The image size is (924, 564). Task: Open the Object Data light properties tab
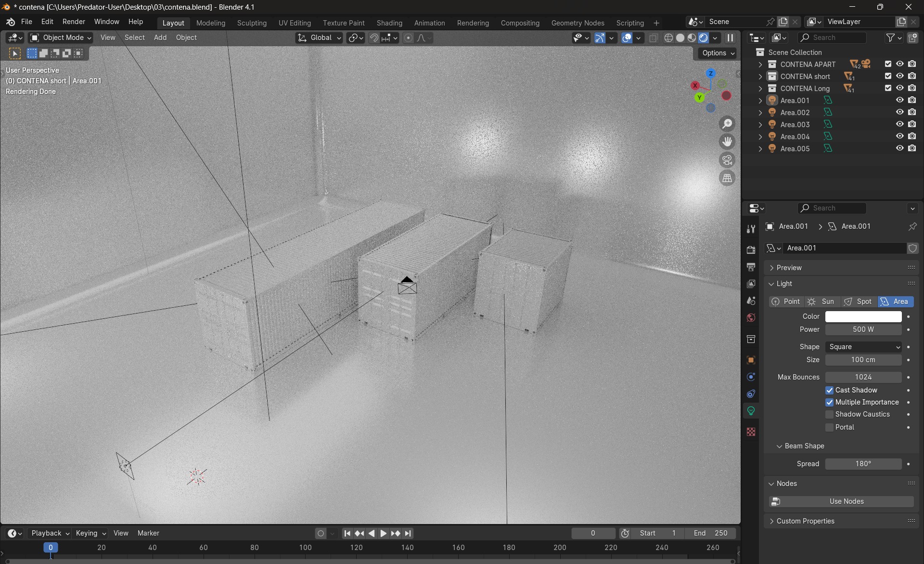coord(751,411)
